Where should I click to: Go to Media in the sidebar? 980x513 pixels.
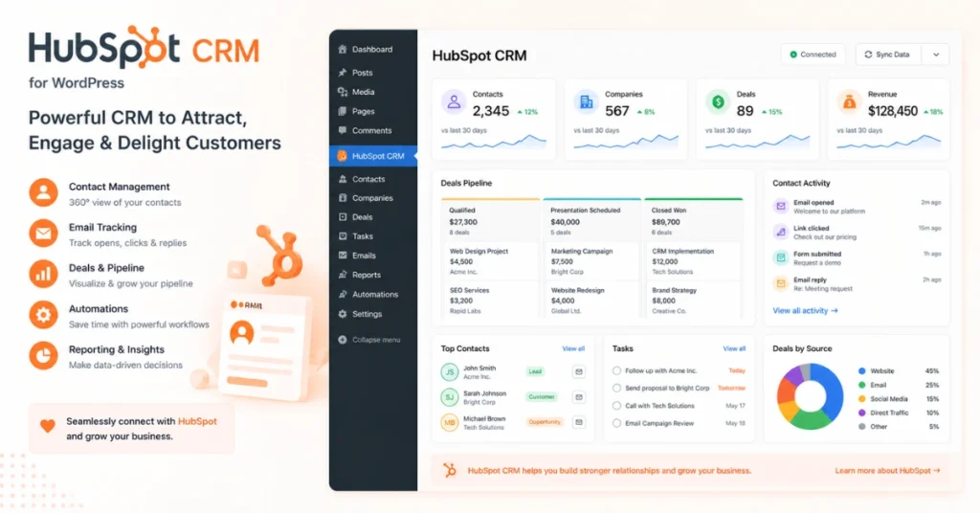372,92
